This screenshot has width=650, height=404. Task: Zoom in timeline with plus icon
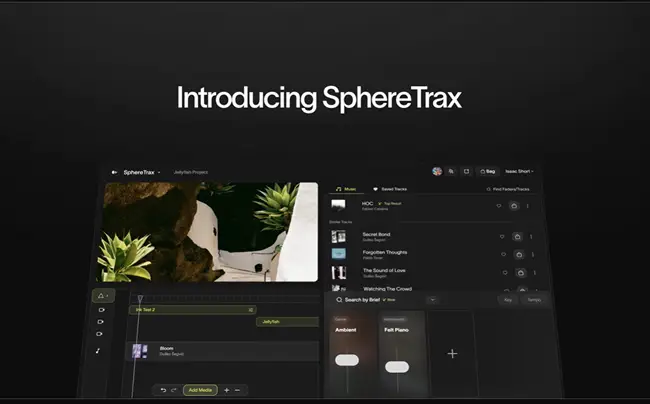226,390
